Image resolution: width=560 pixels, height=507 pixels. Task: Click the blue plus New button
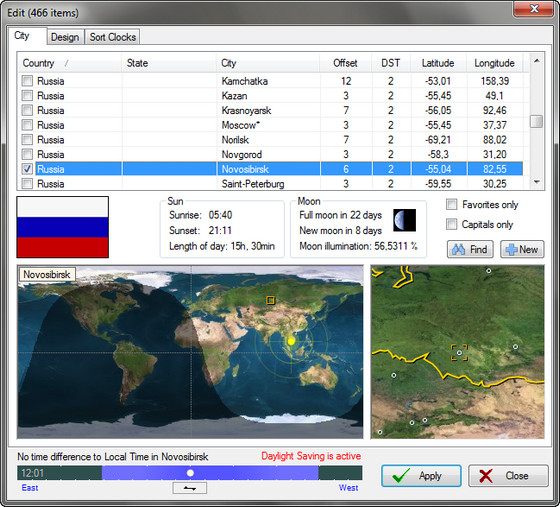pos(522,249)
